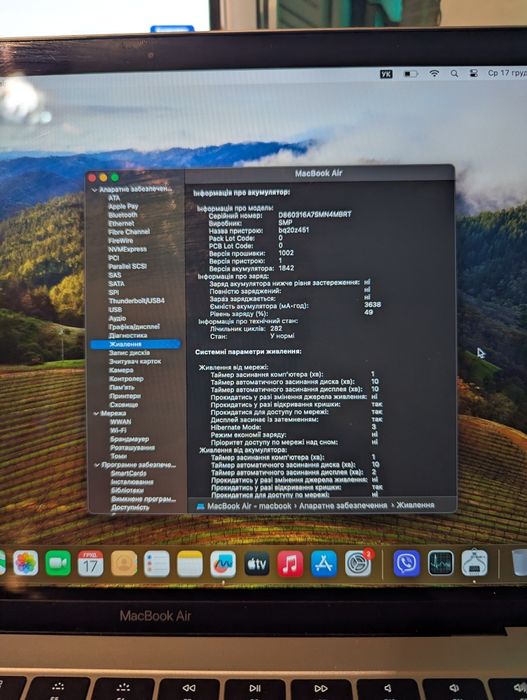Image resolution: width=527 pixels, height=700 pixels.
Task: Open the Music app in the Dock
Action: [x=290, y=563]
